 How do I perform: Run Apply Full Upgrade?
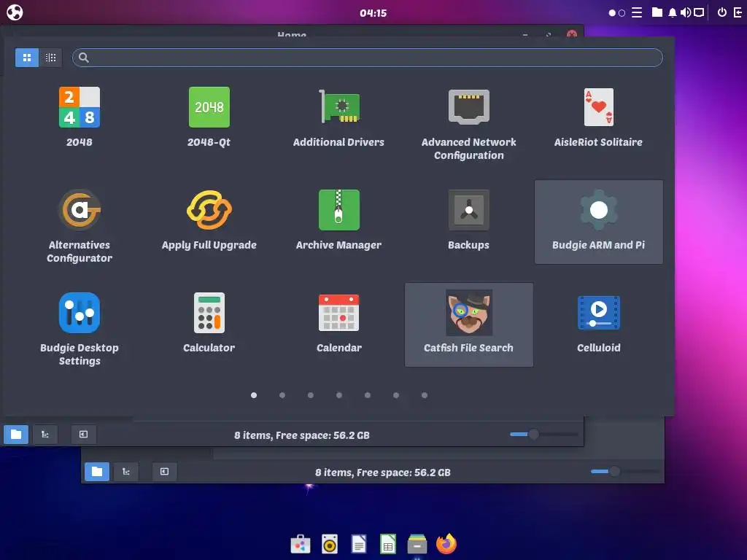coord(209,220)
